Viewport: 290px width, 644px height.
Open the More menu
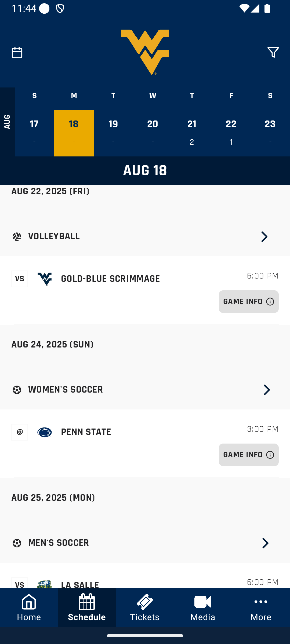[x=261, y=608]
